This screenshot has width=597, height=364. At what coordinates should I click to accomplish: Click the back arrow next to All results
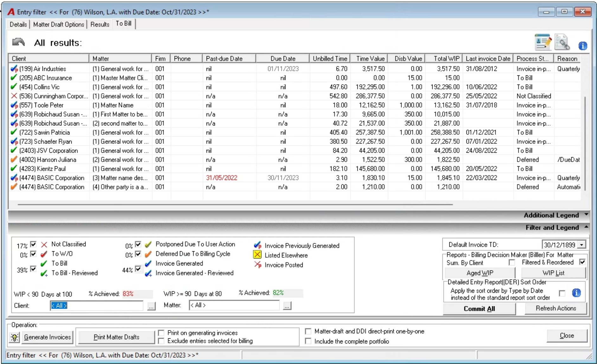pos(18,42)
